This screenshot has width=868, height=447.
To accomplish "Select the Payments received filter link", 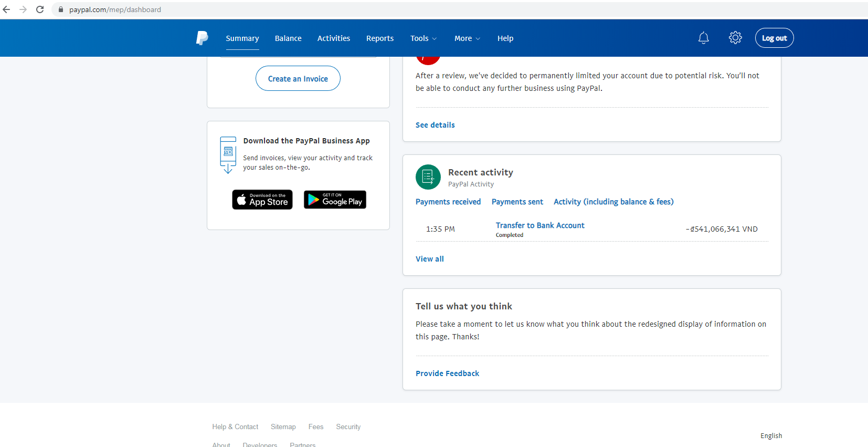I will tap(448, 202).
